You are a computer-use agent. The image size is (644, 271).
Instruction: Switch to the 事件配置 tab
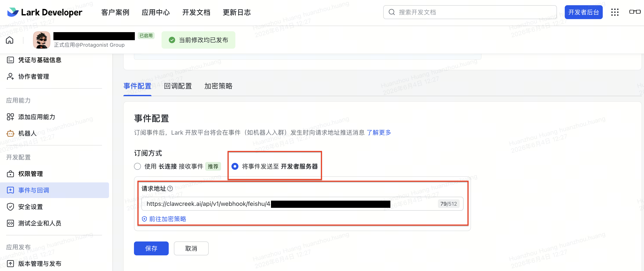tap(137, 86)
